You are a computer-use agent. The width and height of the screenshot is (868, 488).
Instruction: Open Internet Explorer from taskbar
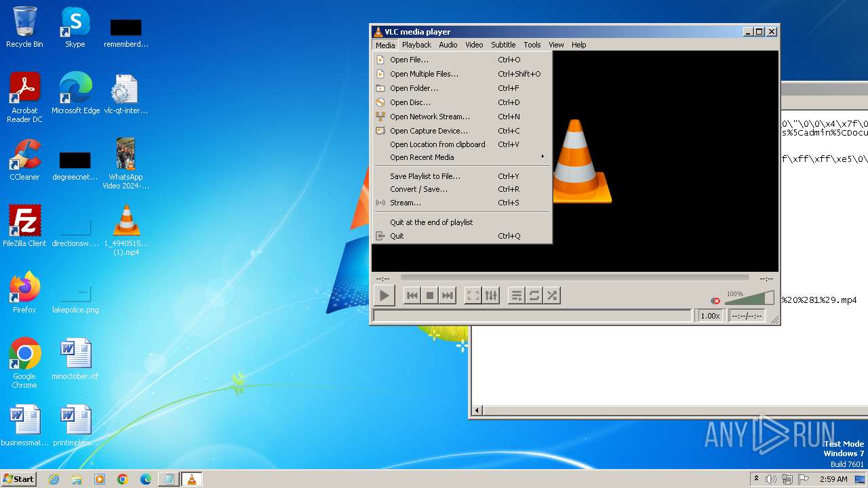pos(54,479)
